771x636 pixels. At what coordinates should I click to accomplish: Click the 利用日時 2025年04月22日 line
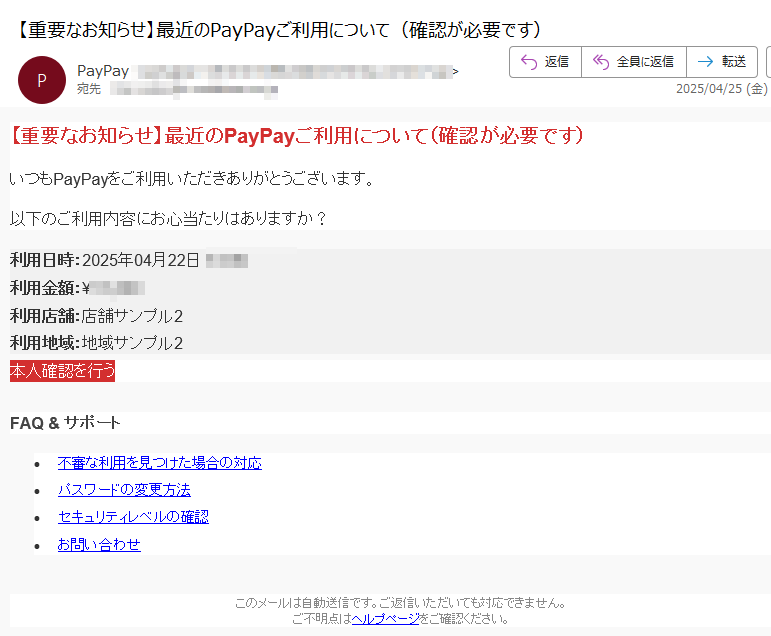point(129,260)
